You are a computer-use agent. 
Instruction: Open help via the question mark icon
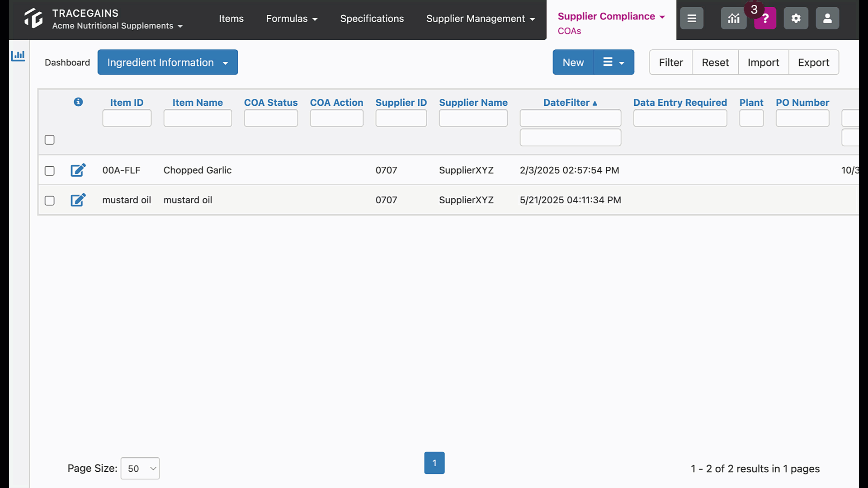coord(765,18)
